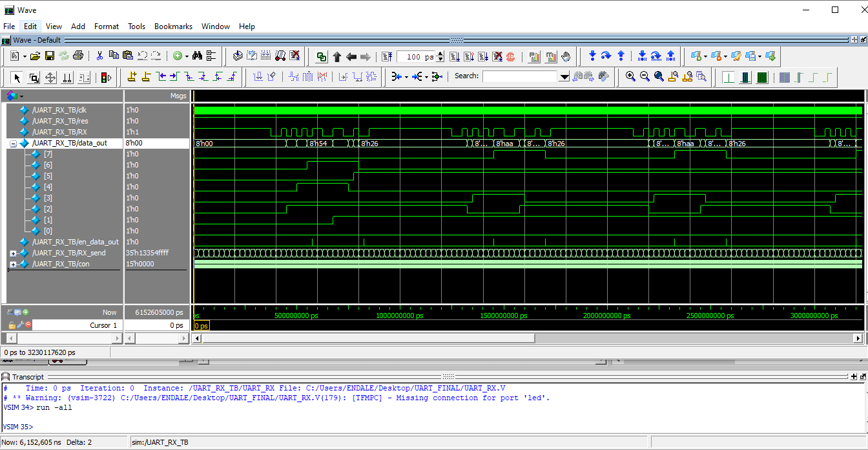Viewport: 868px width, 450px height.
Task: Click the Zoom In magnifier icon
Action: tap(631, 77)
